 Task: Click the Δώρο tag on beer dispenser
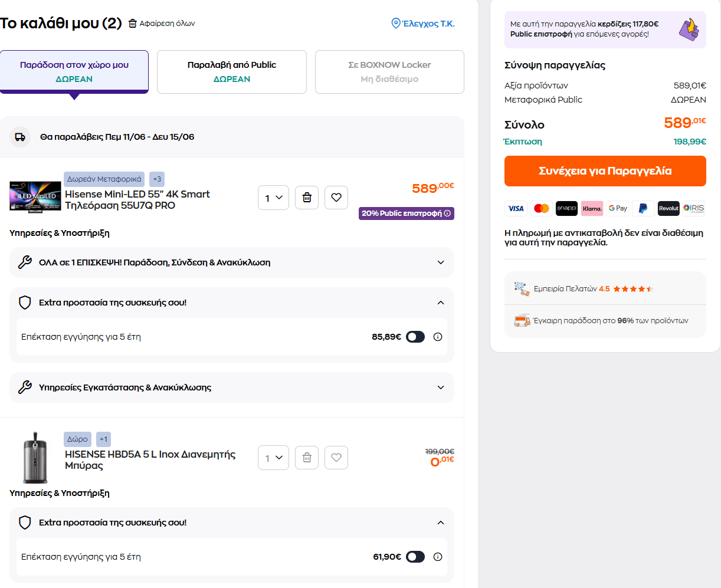(x=77, y=439)
